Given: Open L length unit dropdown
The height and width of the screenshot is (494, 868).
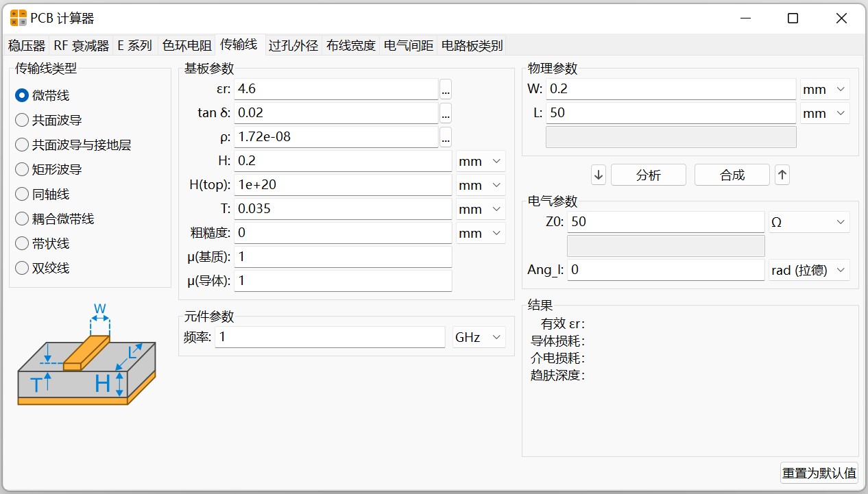Looking at the screenshot, I should (825, 113).
